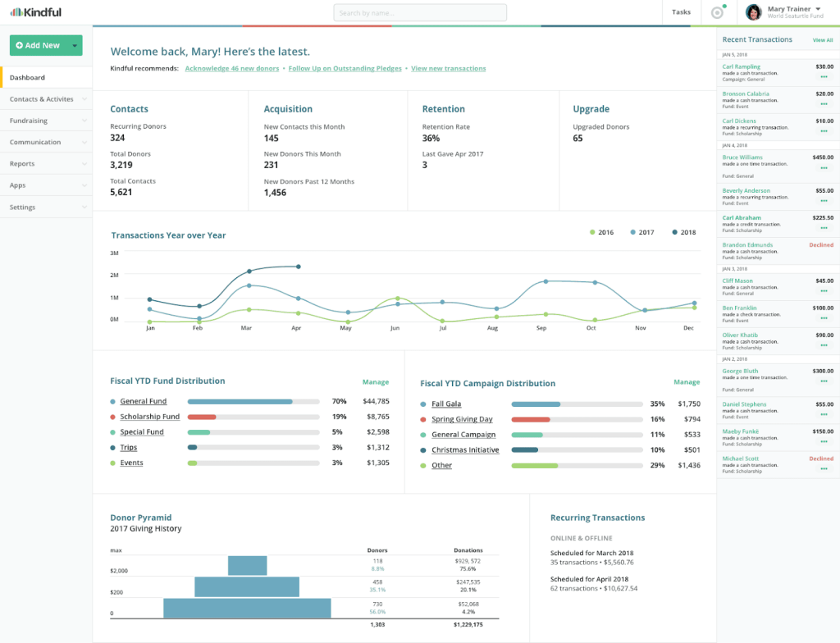Click the "62 transactions • $10,627.54" text
The image size is (840, 643).
594,588
